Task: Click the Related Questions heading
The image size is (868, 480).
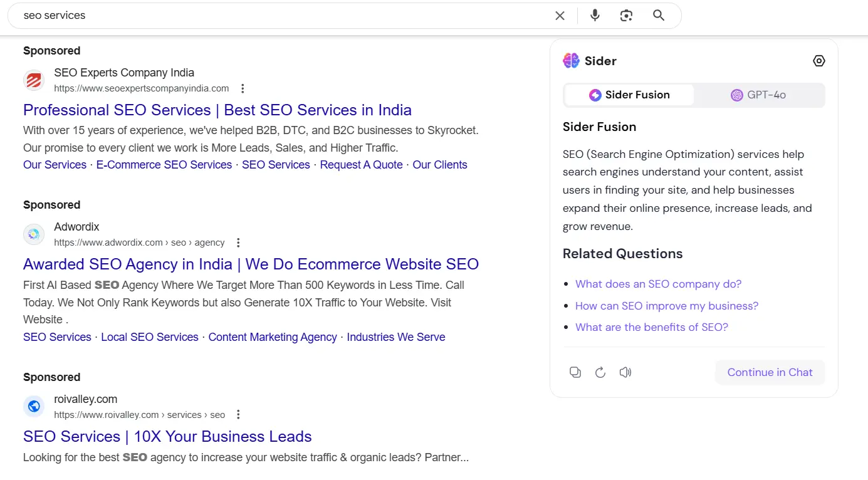Action: click(622, 254)
